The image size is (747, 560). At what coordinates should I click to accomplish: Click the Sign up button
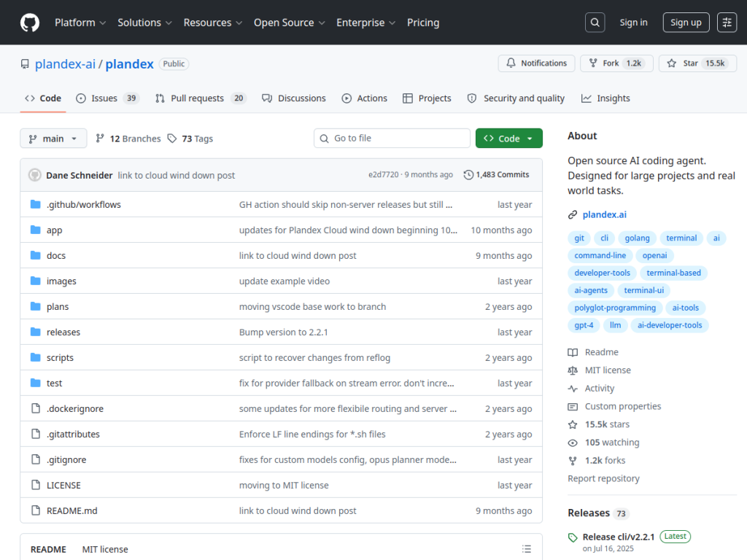[x=686, y=23]
